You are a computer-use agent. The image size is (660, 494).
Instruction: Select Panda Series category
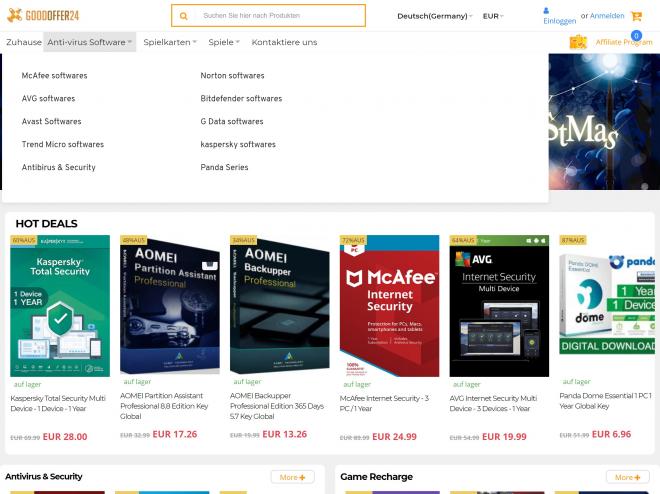(x=224, y=167)
